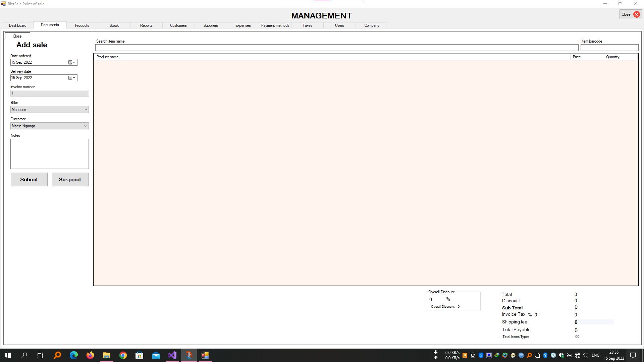The width and height of the screenshot is (644, 362).
Task: Click the small Close button above Add sale
Action: [x=17, y=36]
